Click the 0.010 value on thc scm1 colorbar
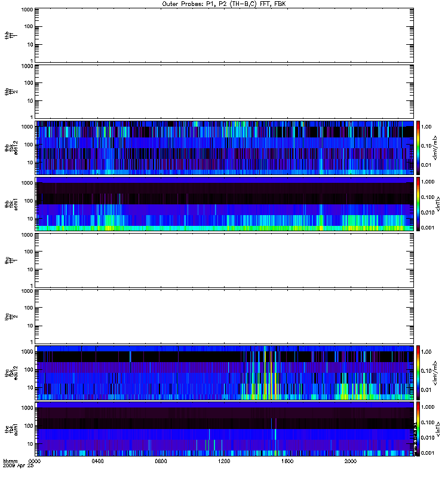 click(x=428, y=437)
